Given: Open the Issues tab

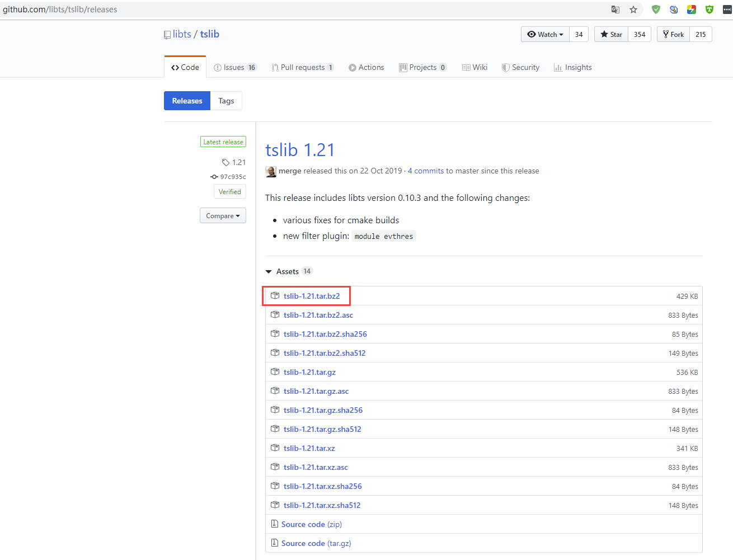Looking at the screenshot, I should point(235,67).
